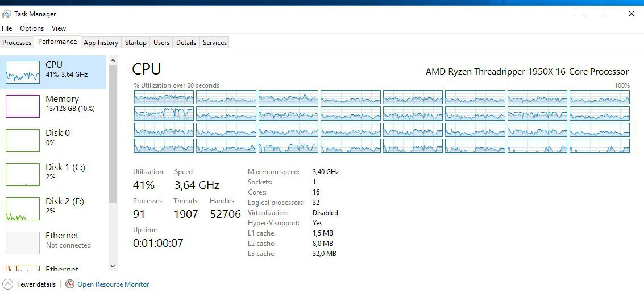Click the handles count 52706
The image size is (644, 297).
226,214
